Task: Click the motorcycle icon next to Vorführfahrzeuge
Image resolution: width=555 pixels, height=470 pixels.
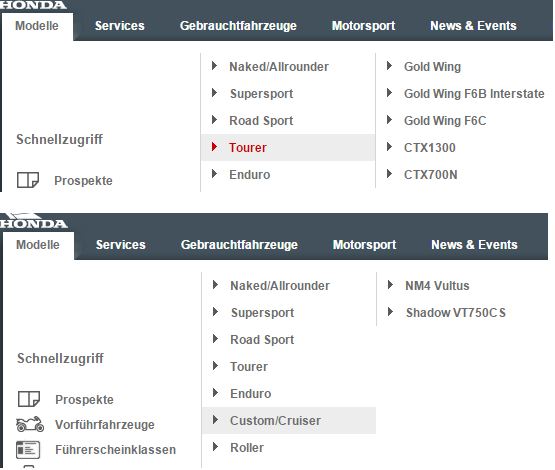Action: 30,424
